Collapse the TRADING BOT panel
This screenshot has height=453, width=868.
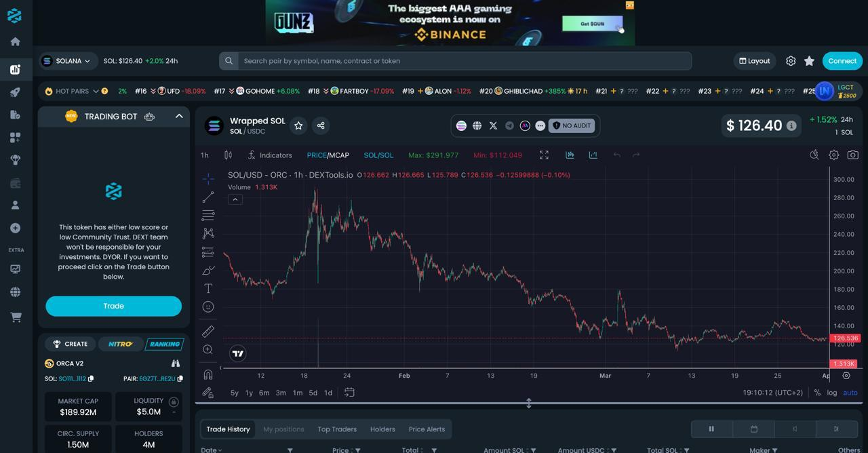[179, 116]
